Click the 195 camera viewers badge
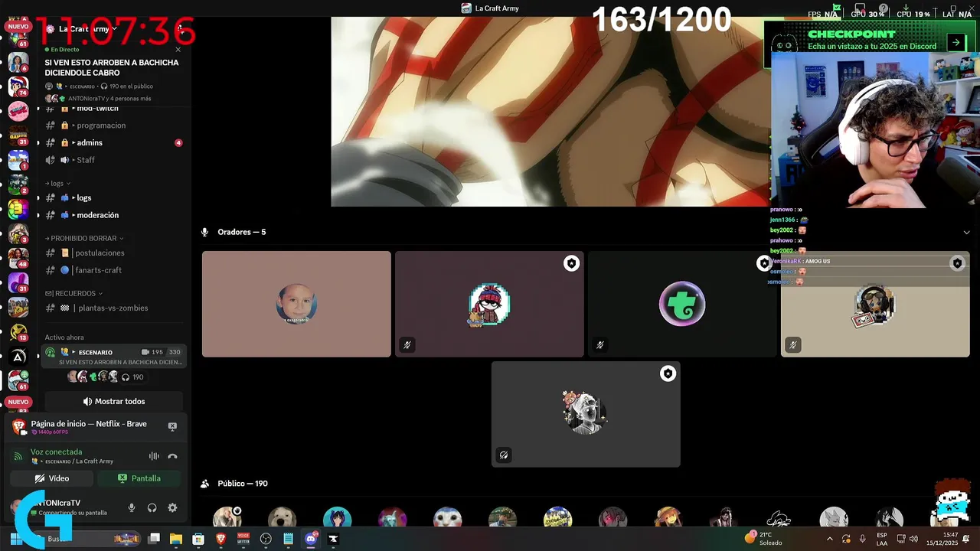 tap(152, 352)
